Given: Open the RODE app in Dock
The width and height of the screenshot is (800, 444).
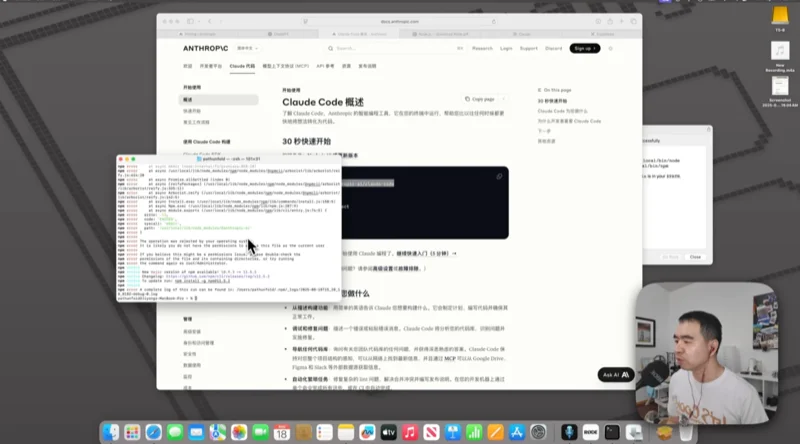Looking at the screenshot, I should [590, 433].
